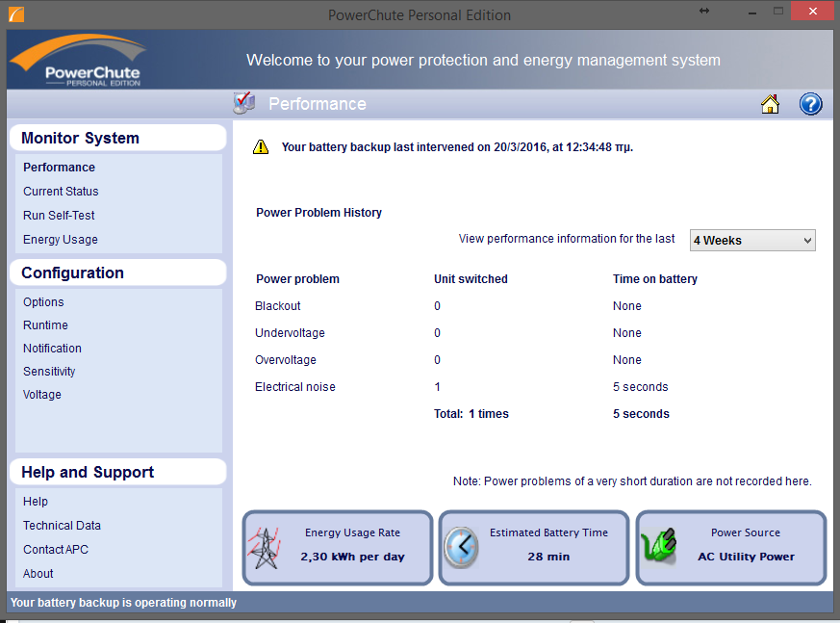840x623 pixels.
Task: Click the Performance checkmark icon in header
Action: (243, 103)
